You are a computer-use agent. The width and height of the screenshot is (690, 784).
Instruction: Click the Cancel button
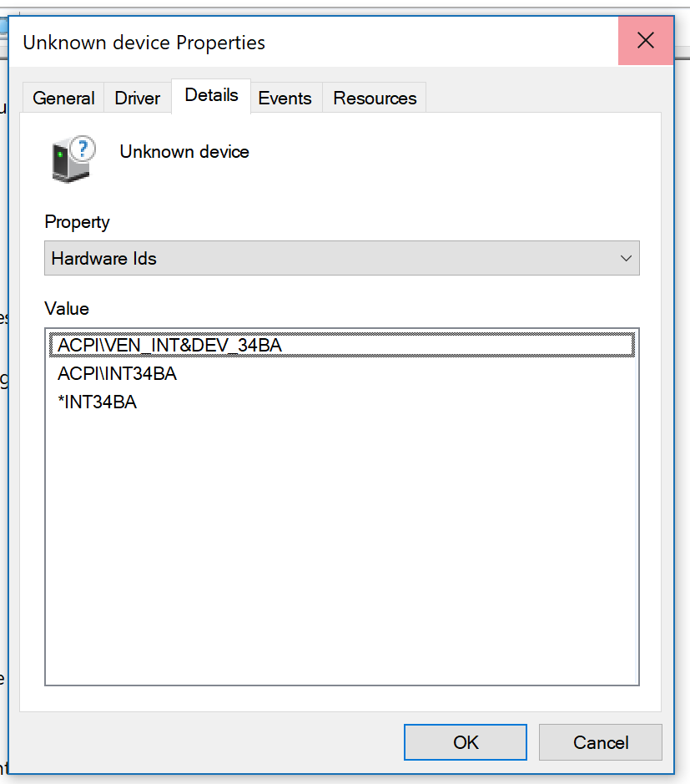tap(600, 742)
